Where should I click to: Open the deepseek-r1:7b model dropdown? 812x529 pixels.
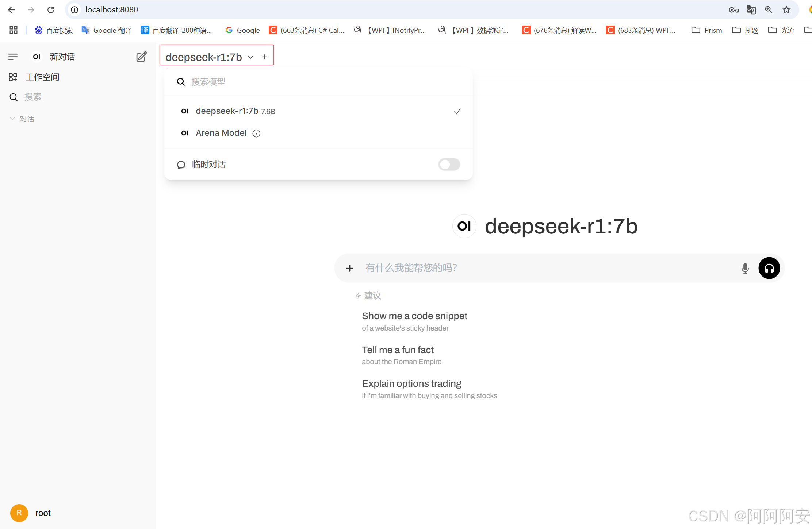pos(210,57)
